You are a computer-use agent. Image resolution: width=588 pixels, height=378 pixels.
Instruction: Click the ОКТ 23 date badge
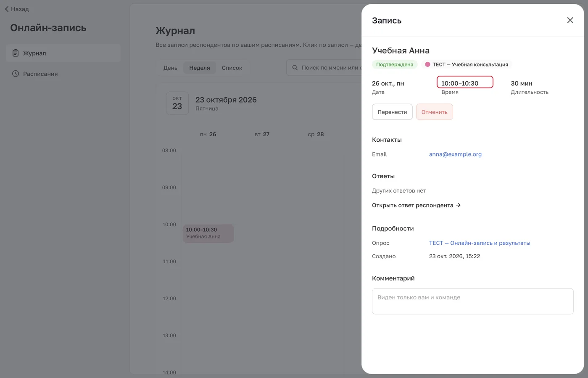pyautogui.click(x=177, y=103)
